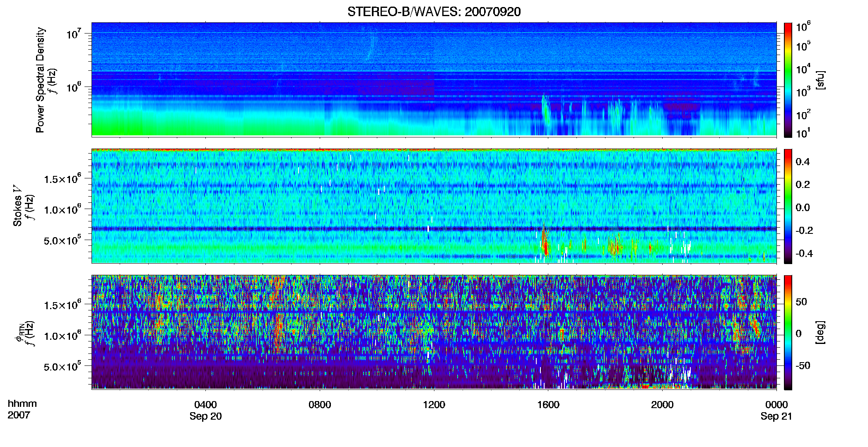Screen dimensions: 868x447
Task: Click the 1600 time axis label
Action: [x=548, y=404]
